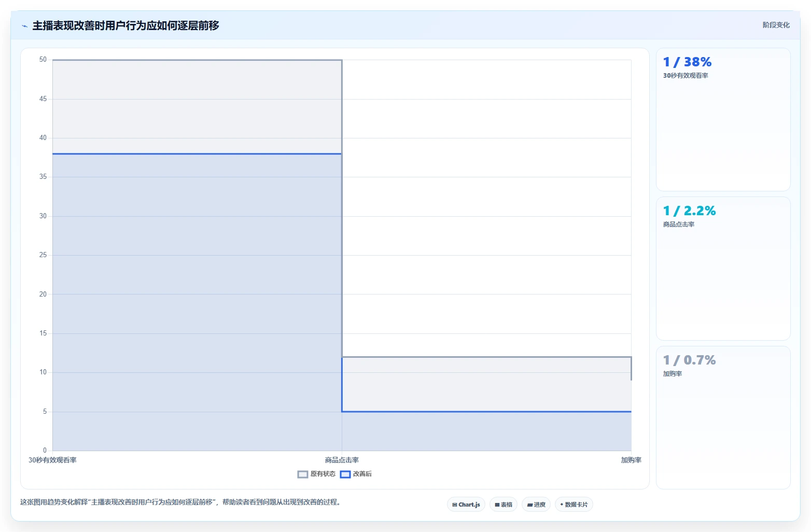Screen dimensions: 811x532
Task: Click the y-axis value 50
Action: [43, 60]
